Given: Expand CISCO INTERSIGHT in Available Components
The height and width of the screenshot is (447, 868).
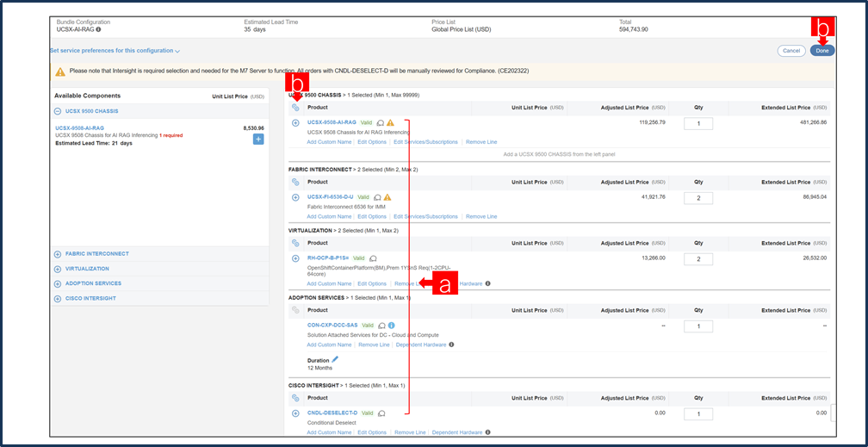Looking at the screenshot, I should pyautogui.click(x=58, y=299).
